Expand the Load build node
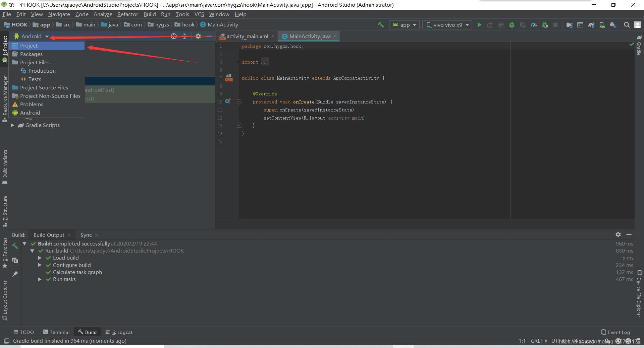Screen dimensions: 644x348 tap(40, 258)
